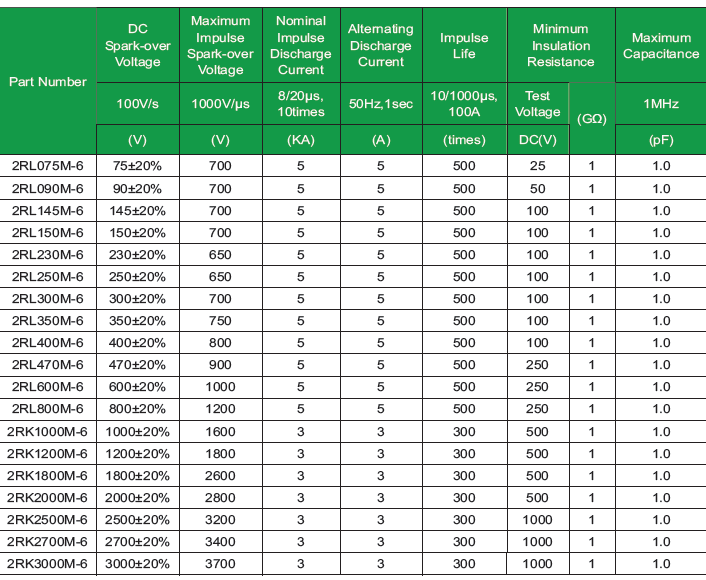Click test voltage 1000 for 2RK2500M-6
The height and width of the screenshot is (580, 706).
pos(537,520)
